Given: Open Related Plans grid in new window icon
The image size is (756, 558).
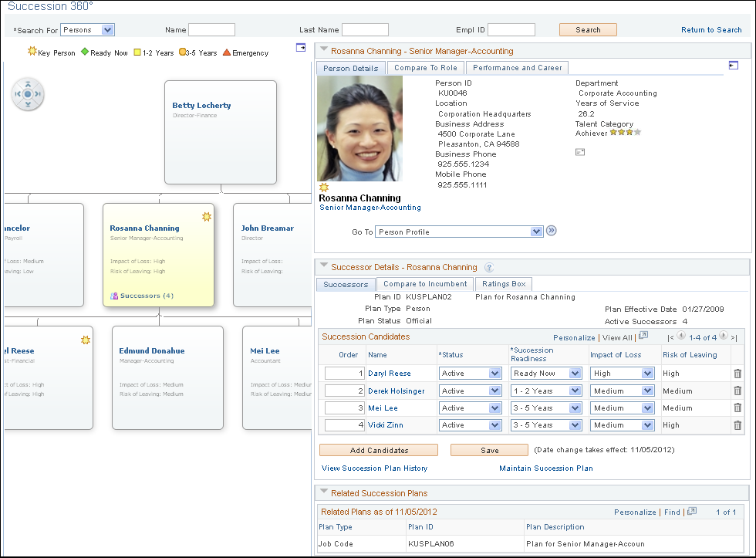Looking at the screenshot, I should [x=692, y=511].
